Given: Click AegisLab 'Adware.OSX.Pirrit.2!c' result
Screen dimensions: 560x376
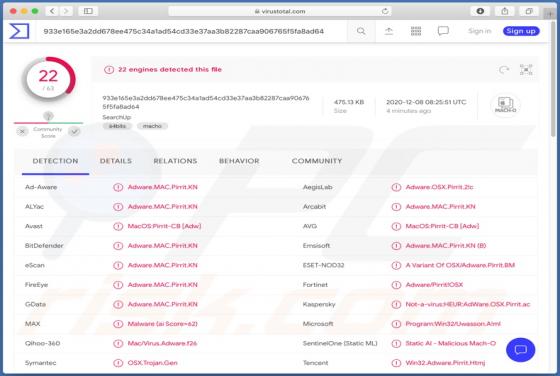Looking at the screenshot, I should 439,187.
